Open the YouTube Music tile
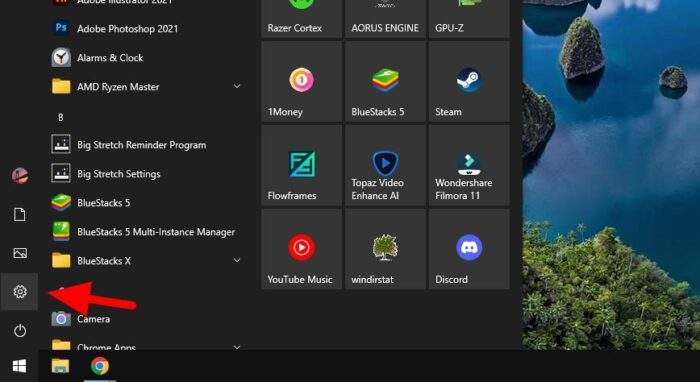This screenshot has height=382, width=700. point(301,249)
